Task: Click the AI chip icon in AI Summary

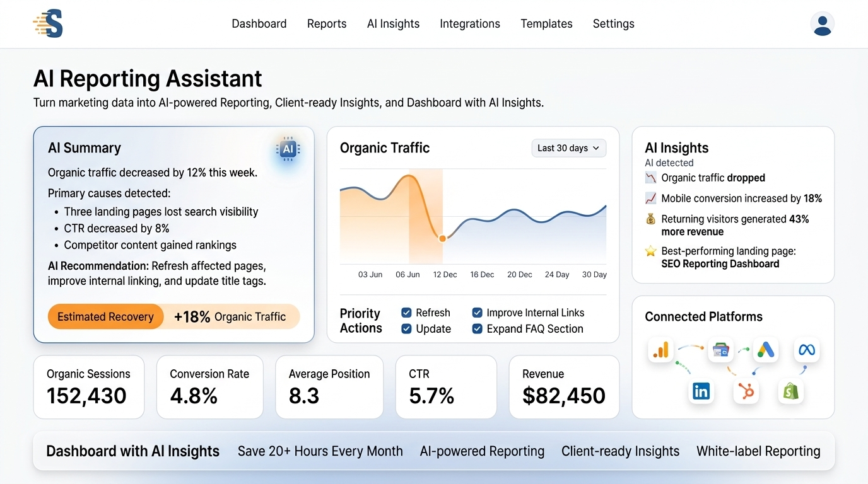Action: [288, 149]
